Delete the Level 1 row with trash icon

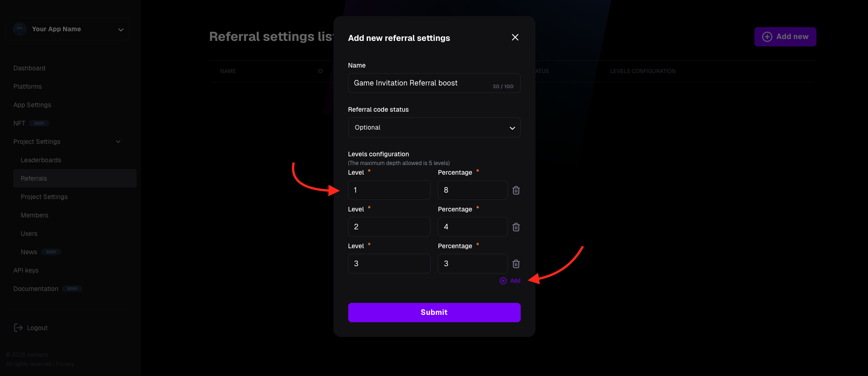pyautogui.click(x=516, y=190)
